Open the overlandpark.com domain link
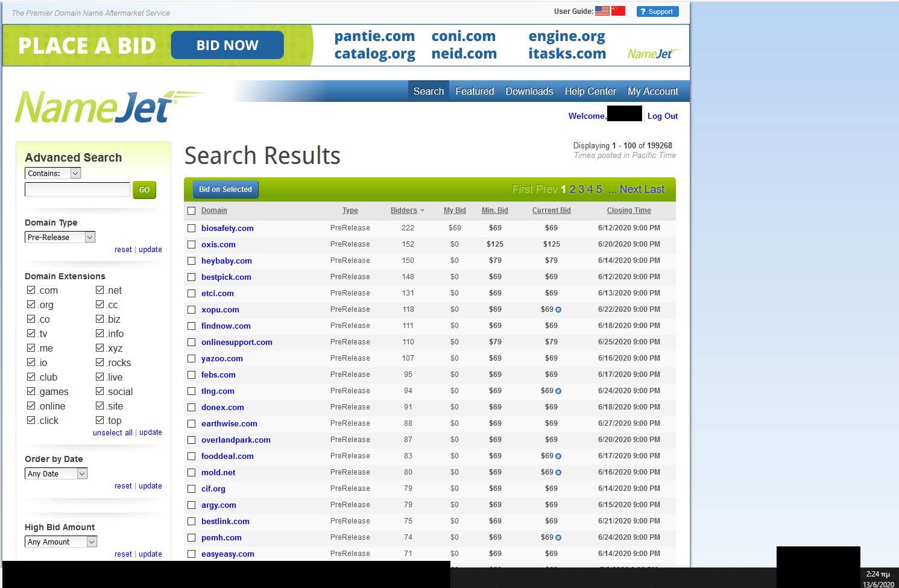Image resolution: width=899 pixels, height=588 pixels. pos(236,440)
